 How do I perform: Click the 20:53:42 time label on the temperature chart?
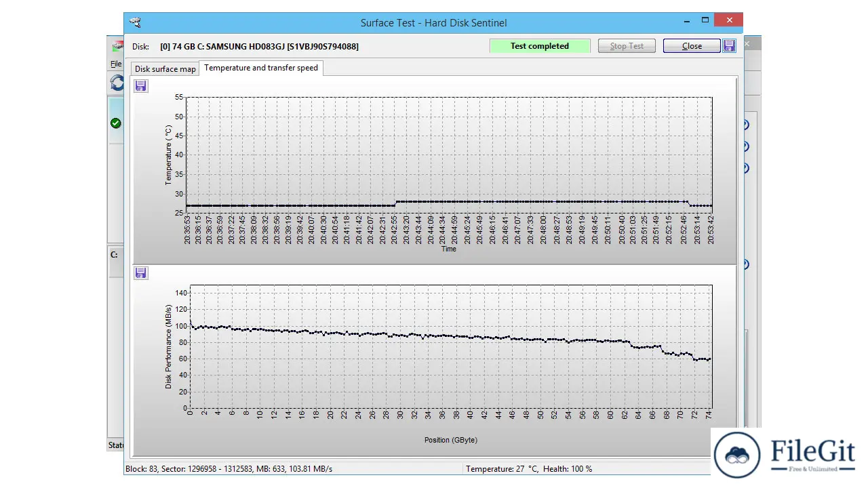(x=711, y=230)
